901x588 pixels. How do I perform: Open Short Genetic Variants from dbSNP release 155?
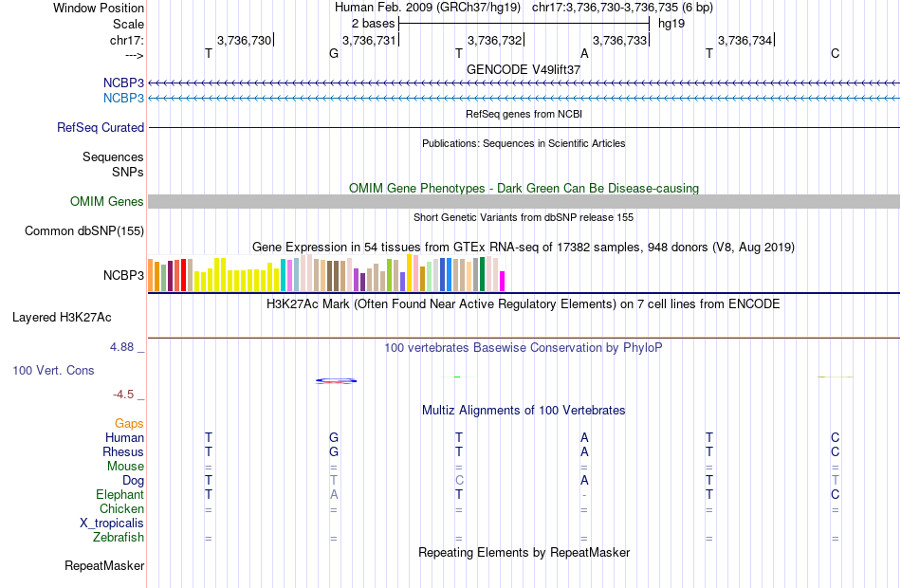coord(524,217)
